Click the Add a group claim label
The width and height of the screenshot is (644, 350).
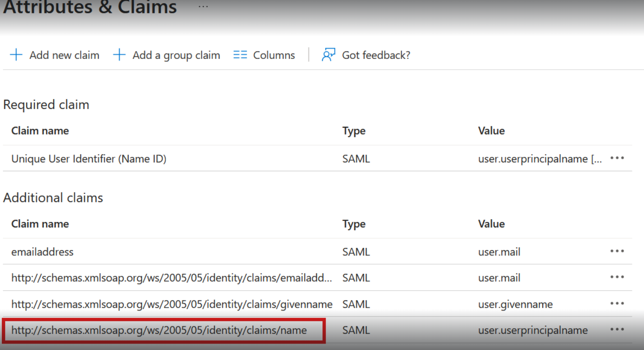[176, 55]
